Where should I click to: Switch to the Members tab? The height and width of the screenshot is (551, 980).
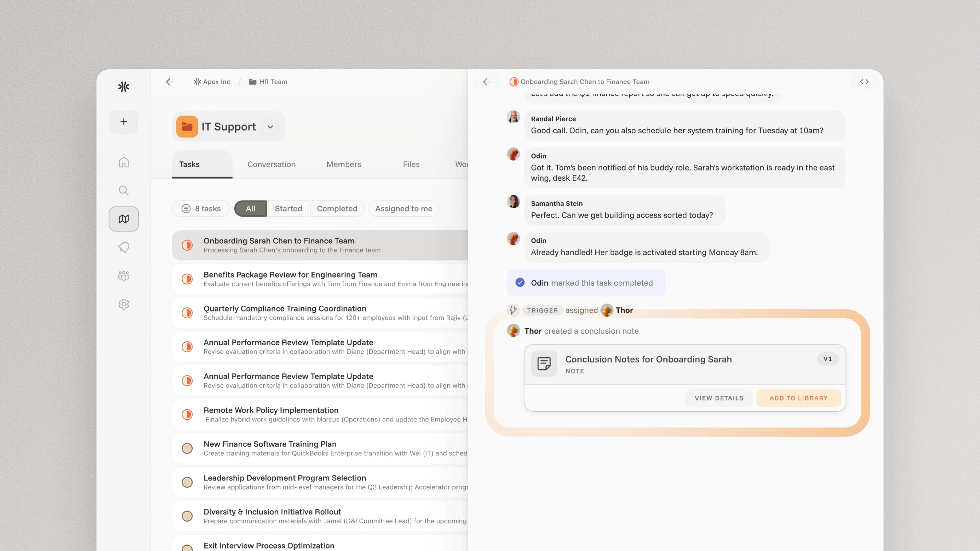click(x=344, y=164)
